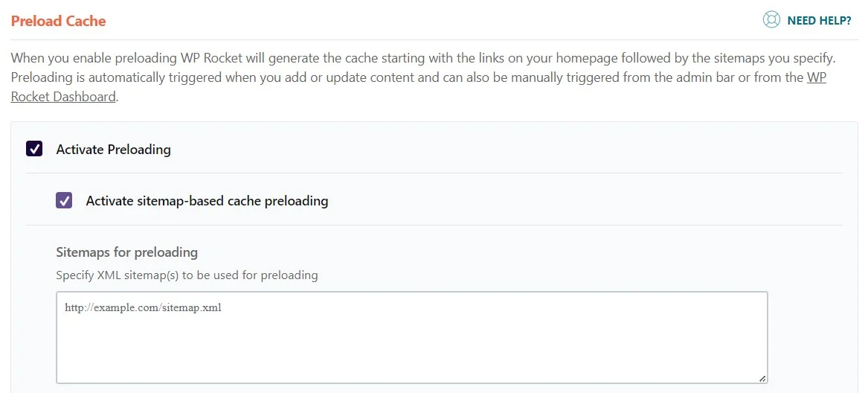Screen dimensions: 868x393
Task: Follow the WP Rocket Dashboard link
Action: pyautogui.click(x=419, y=86)
